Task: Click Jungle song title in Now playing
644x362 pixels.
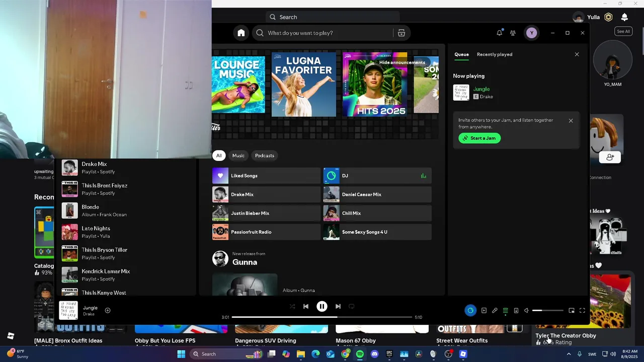Action: (481, 89)
